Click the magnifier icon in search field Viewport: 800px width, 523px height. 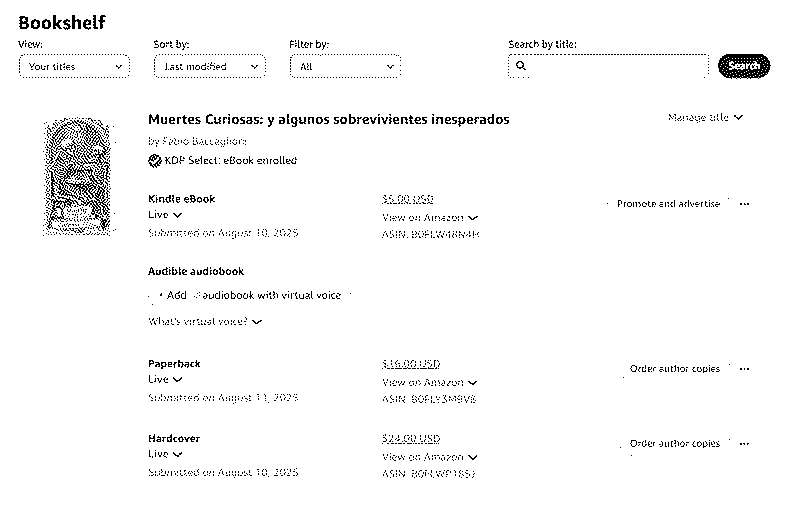coord(521,67)
